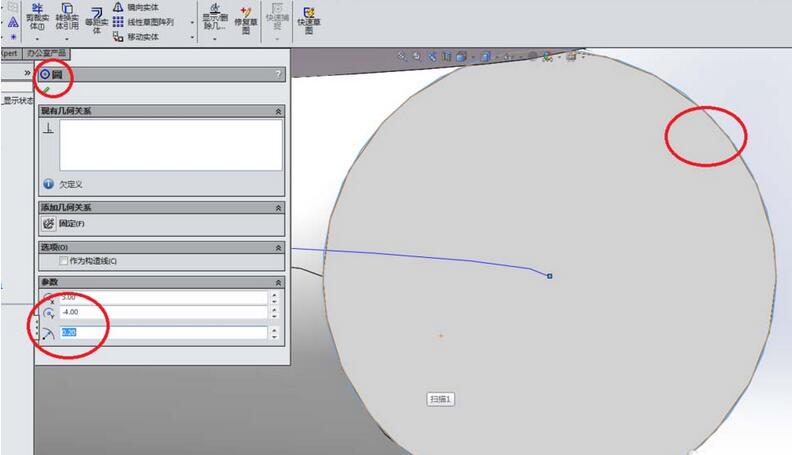Image resolution: width=792 pixels, height=455 pixels.
Task: Click the View Orientation cube icon
Action: coord(461,57)
